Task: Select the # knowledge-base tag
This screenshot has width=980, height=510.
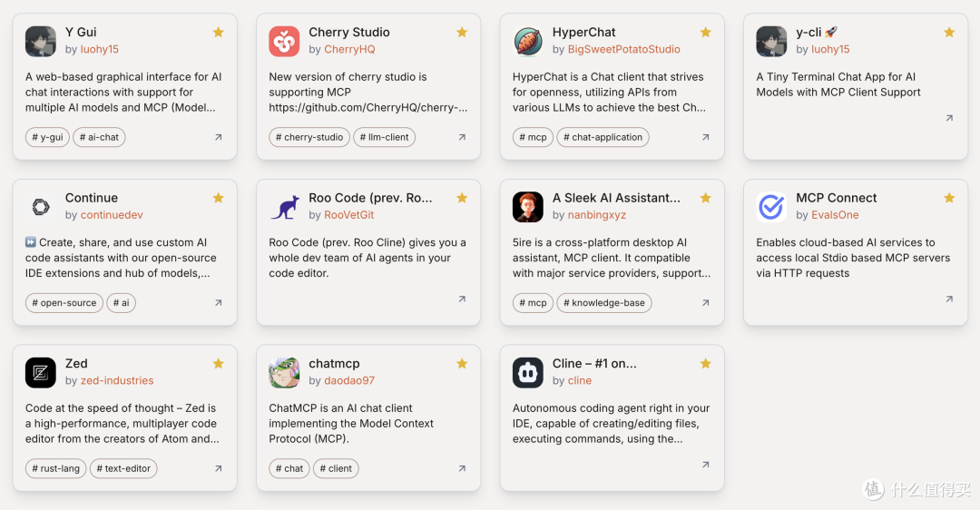Action: [x=604, y=302]
